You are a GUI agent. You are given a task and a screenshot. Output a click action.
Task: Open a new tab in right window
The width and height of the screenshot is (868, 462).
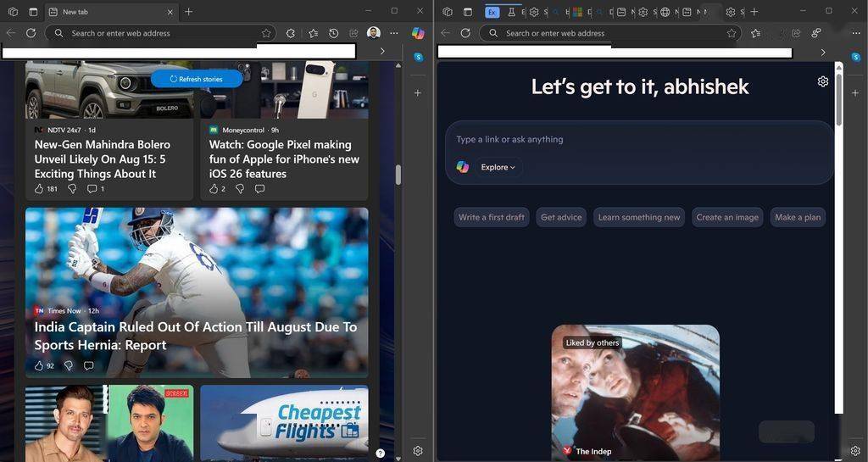pos(754,12)
